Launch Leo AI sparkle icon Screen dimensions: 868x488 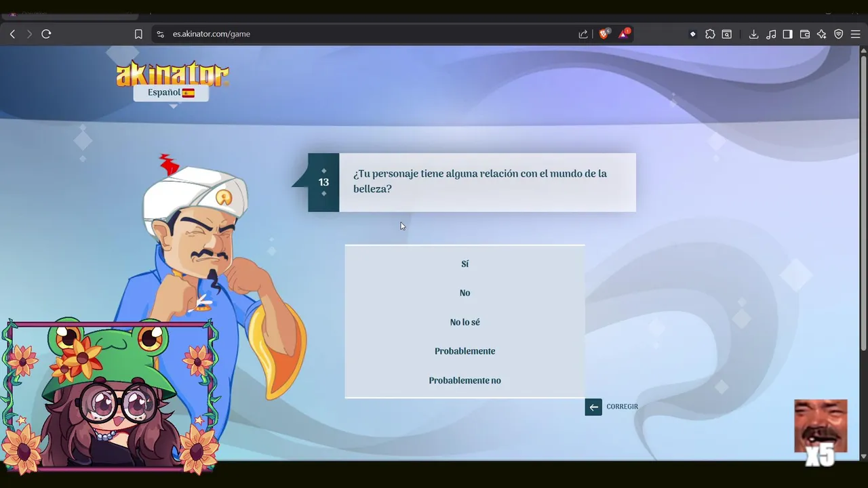(821, 34)
